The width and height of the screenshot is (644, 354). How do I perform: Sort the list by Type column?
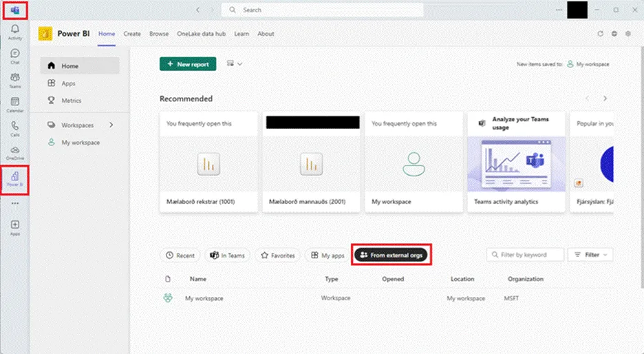332,279
